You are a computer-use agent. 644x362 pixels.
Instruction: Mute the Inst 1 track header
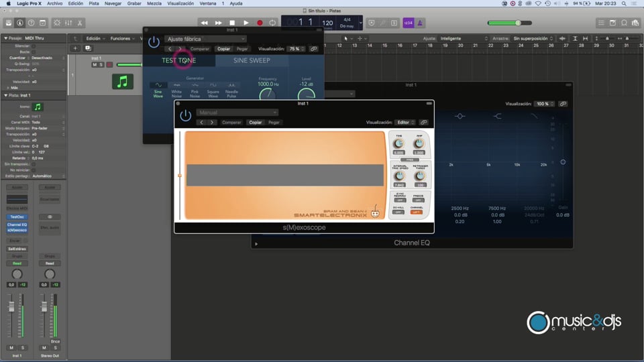coord(95,65)
